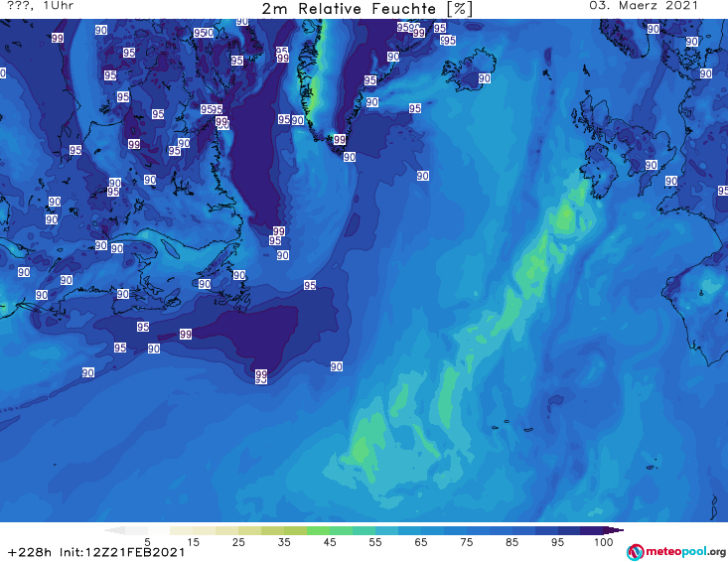Click the '25' tick on the colour scale

(238, 542)
